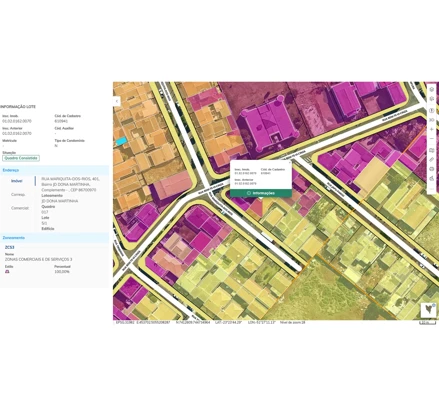
Task: Click the cyan highlighted lot on map
Action: pyautogui.click(x=121, y=141)
